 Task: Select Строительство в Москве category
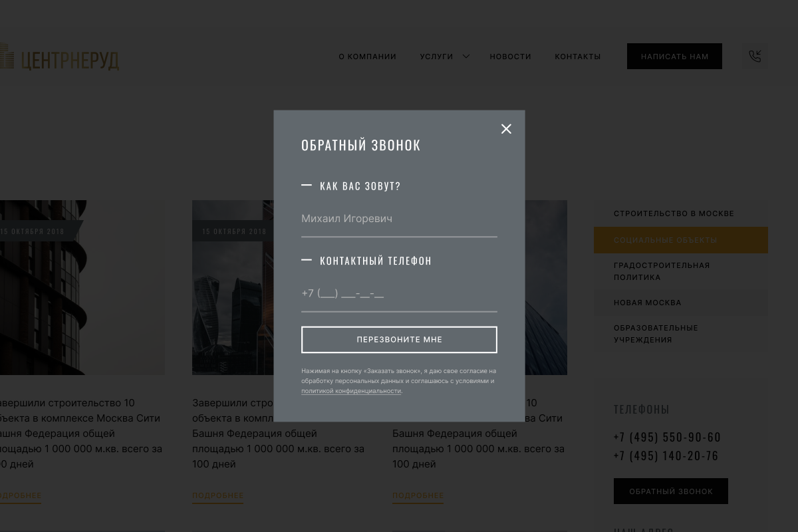(674, 213)
